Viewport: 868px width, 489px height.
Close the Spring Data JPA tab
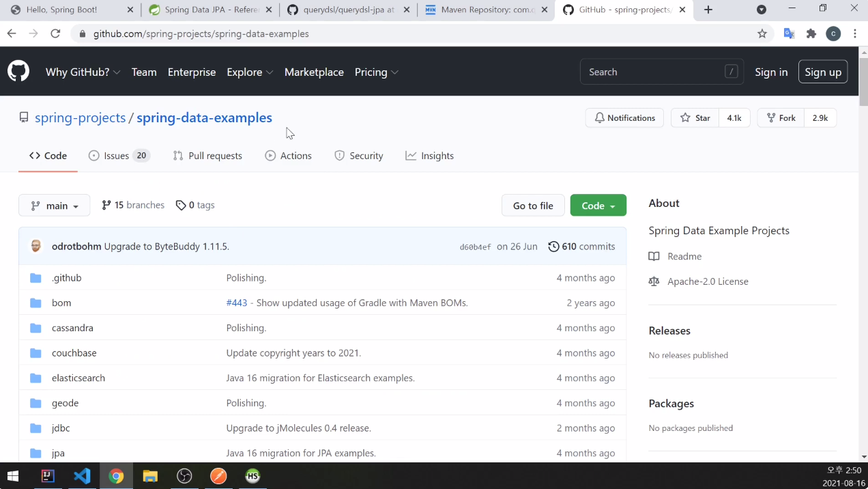268,10
